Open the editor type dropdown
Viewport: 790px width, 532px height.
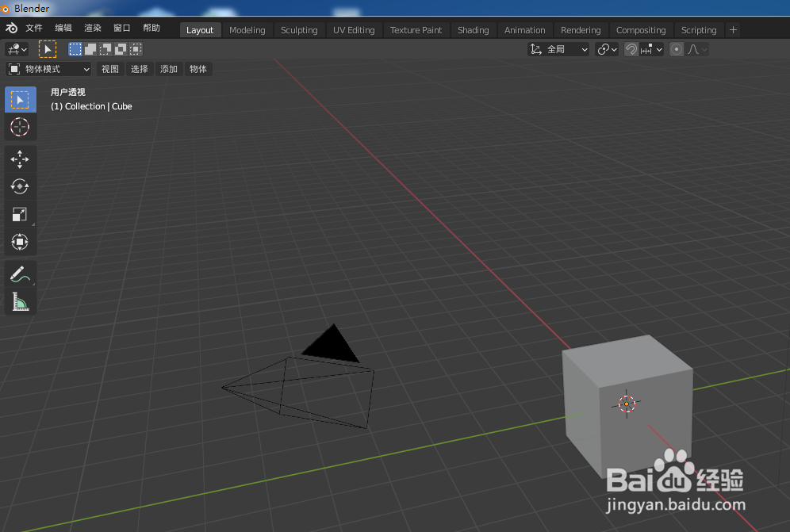(x=17, y=49)
